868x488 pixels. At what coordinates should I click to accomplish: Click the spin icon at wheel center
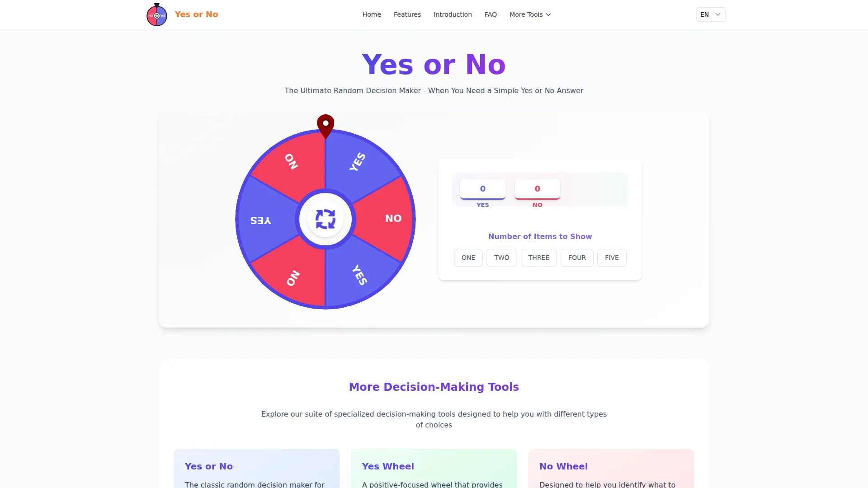click(325, 219)
